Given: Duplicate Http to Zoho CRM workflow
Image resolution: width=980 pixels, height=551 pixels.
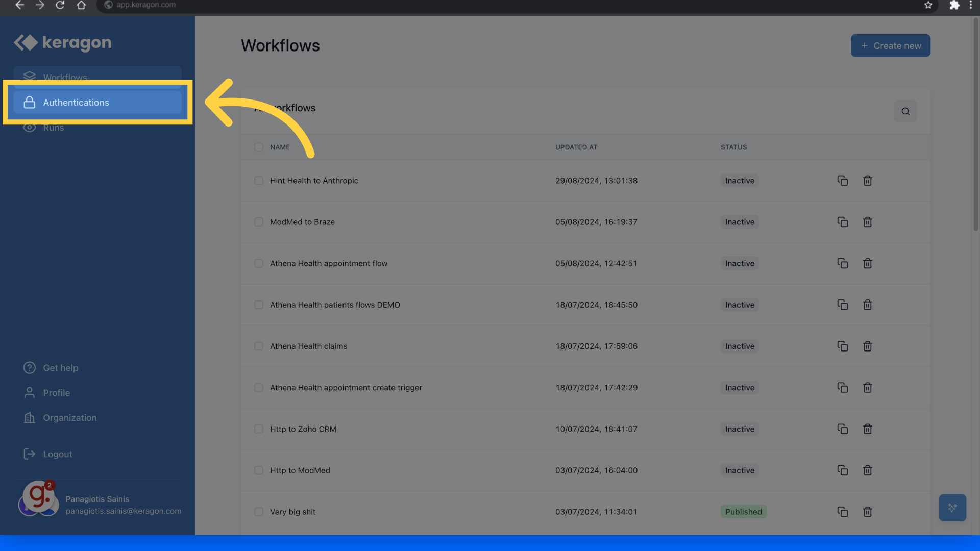Looking at the screenshot, I should coord(842,429).
